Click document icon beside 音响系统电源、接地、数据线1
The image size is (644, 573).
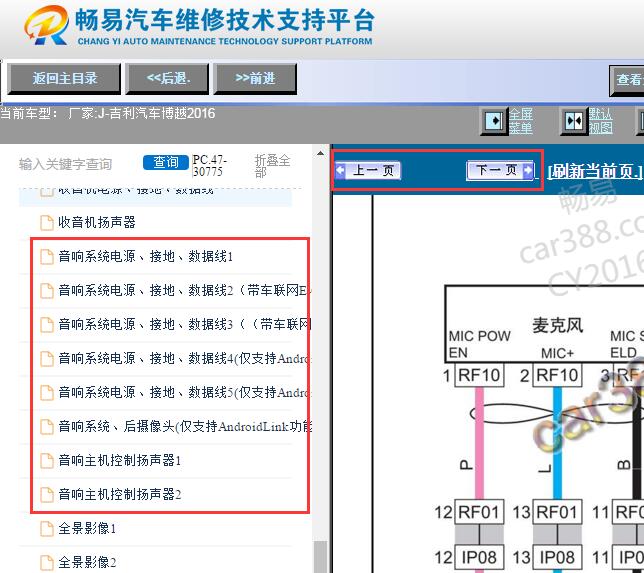point(47,257)
